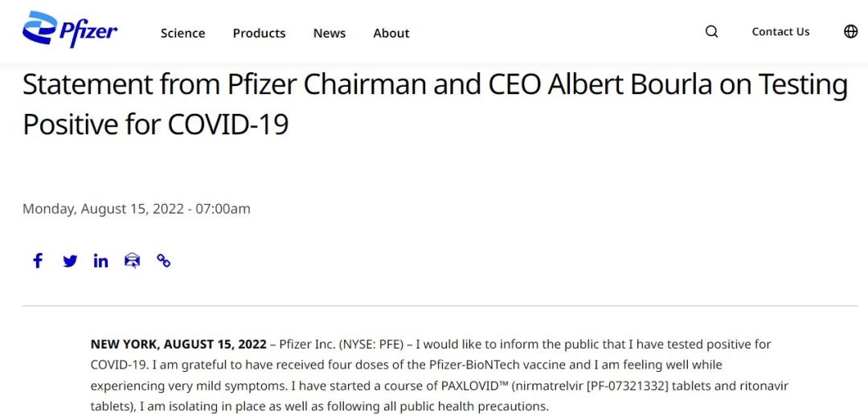Open the About menu
This screenshot has height=416, width=868.
pyautogui.click(x=391, y=33)
